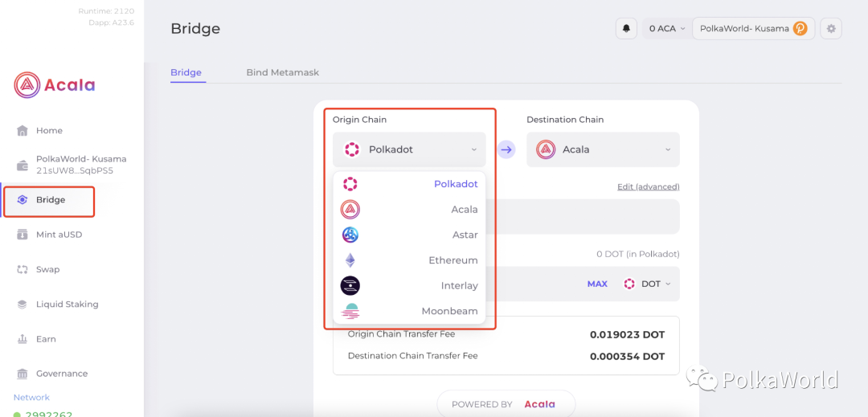Select Ethereum in the chain list

pyautogui.click(x=409, y=260)
